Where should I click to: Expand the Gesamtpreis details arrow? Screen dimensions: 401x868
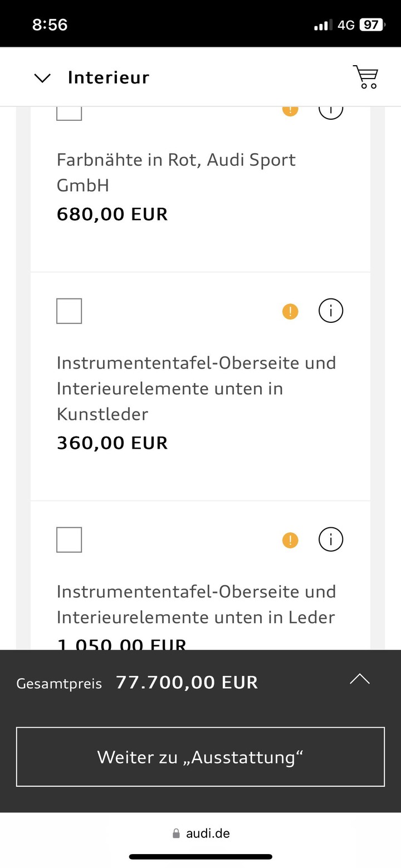[360, 679]
